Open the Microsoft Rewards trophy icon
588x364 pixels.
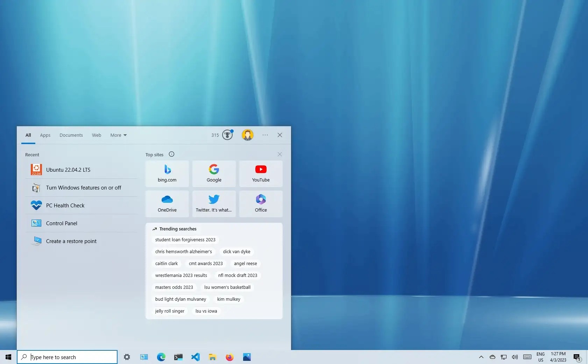tap(227, 135)
